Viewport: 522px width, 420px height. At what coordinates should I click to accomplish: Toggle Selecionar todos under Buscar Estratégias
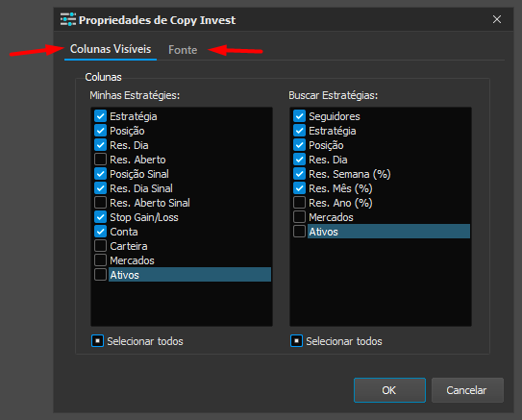tap(296, 341)
